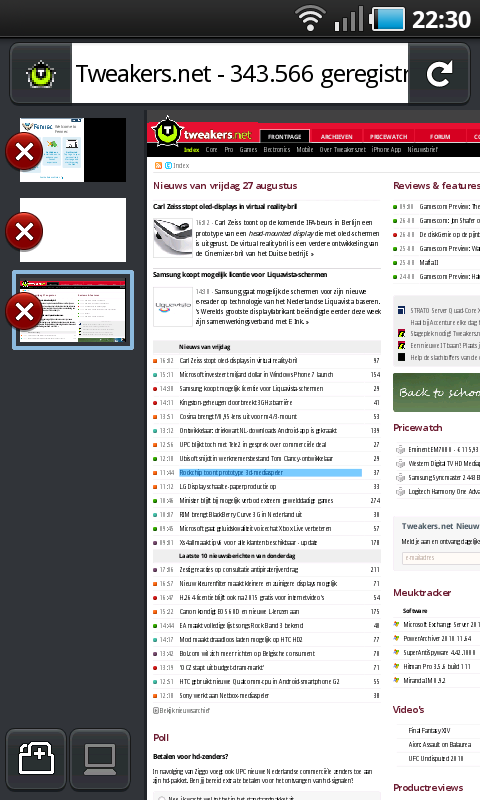The width and height of the screenshot is (480, 800).
Task: Reload the page with the refresh icon
Action: click(x=439, y=73)
